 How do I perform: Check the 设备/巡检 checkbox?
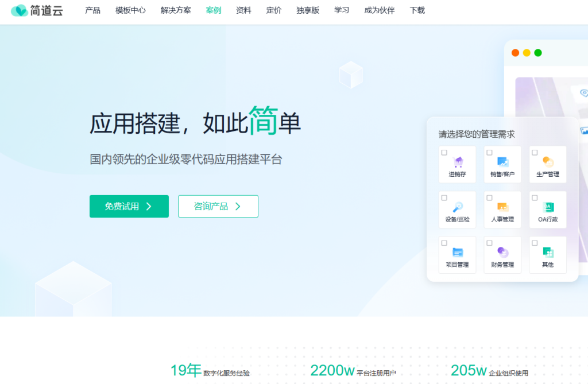click(444, 197)
